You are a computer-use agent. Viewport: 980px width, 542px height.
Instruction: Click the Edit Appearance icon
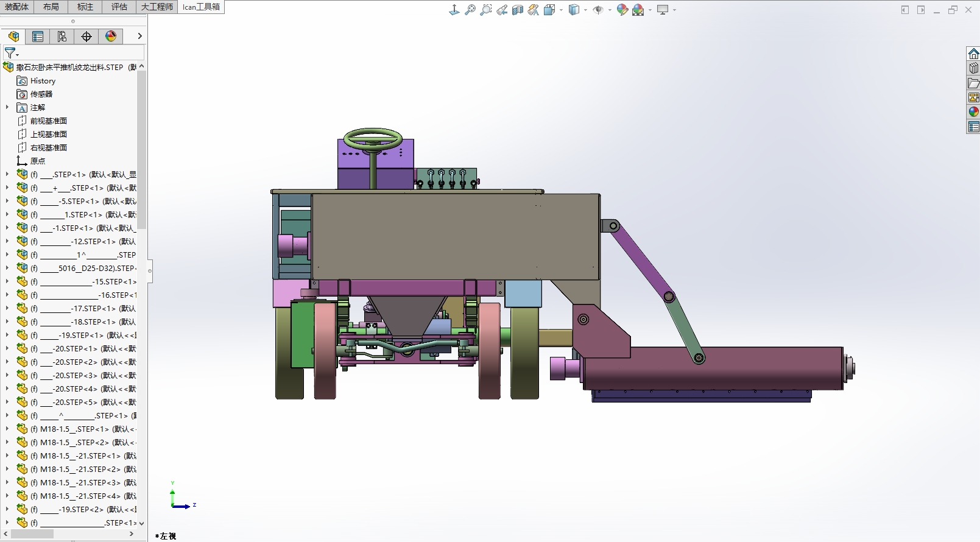(x=622, y=10)
